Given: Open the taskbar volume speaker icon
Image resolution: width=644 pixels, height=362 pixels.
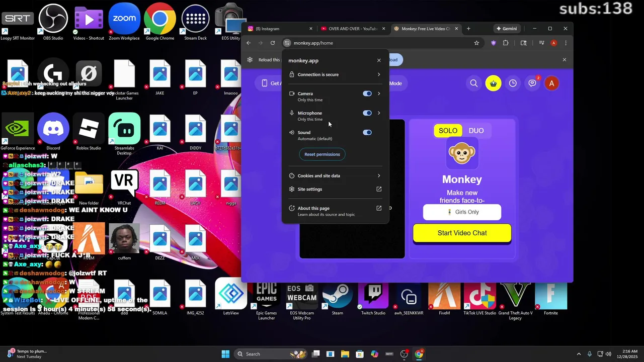Looking at the screenshot, I should [x=608, y=354].
